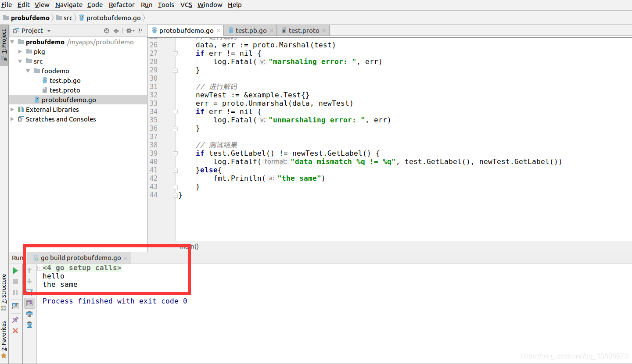Fold the if block at line 39
The image size is (632, 364).
pyautogui.click(x=175, y=153)
